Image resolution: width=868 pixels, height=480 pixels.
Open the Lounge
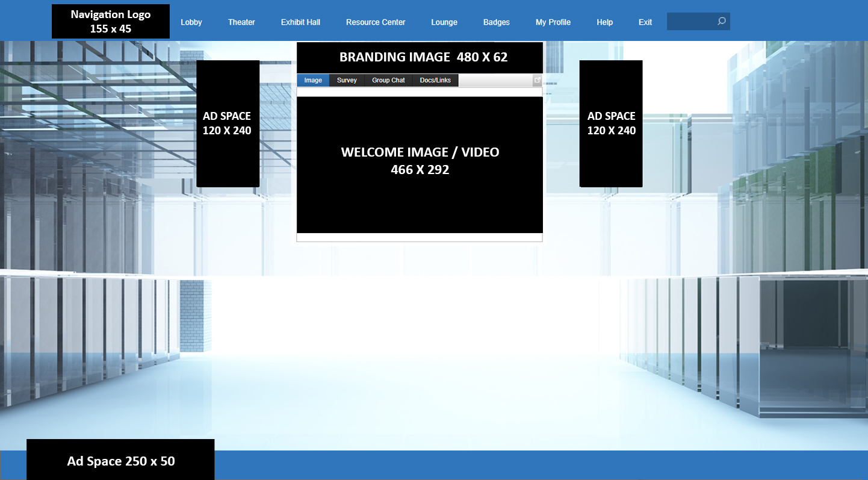(444, 22)
